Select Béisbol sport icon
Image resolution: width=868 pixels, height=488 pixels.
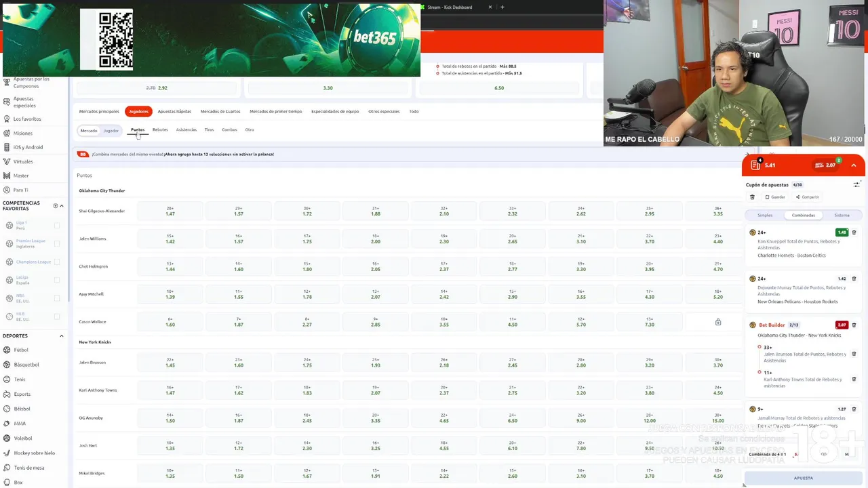pyautogui.click(x=7, y=409)
